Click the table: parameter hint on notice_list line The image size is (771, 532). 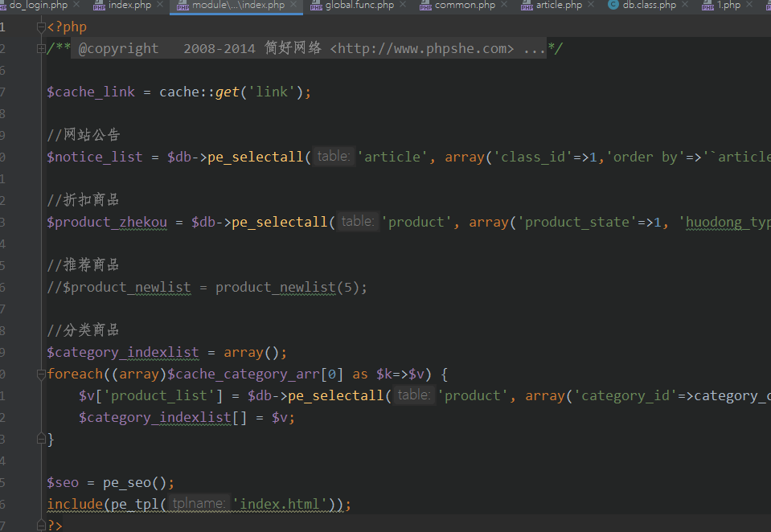click(333, 156)
